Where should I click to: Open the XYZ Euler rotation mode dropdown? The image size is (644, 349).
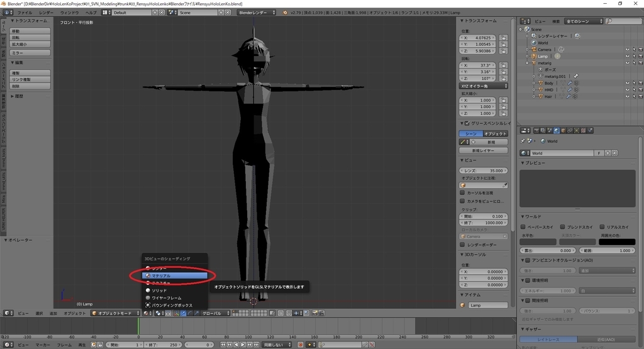coord(484,86)
